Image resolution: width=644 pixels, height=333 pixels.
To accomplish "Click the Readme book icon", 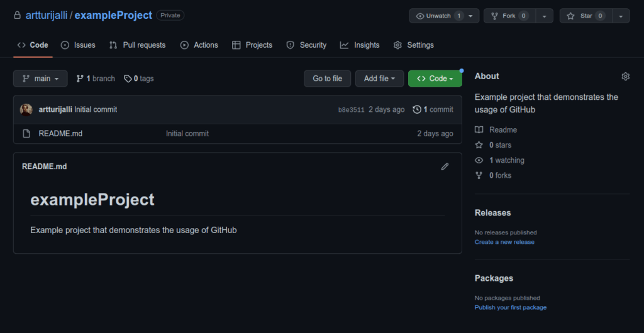I will pyautogui.click(x=479, y=130).
